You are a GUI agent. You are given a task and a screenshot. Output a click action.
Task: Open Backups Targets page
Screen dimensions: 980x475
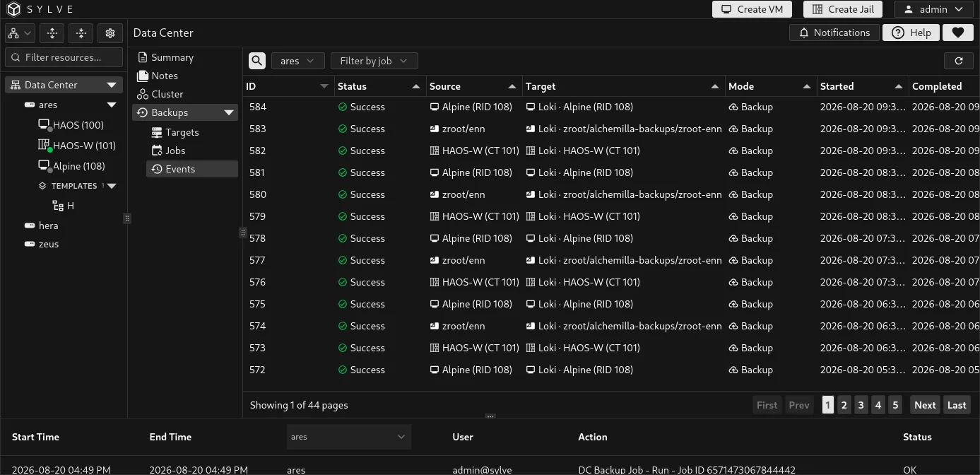tap(182, 132)
